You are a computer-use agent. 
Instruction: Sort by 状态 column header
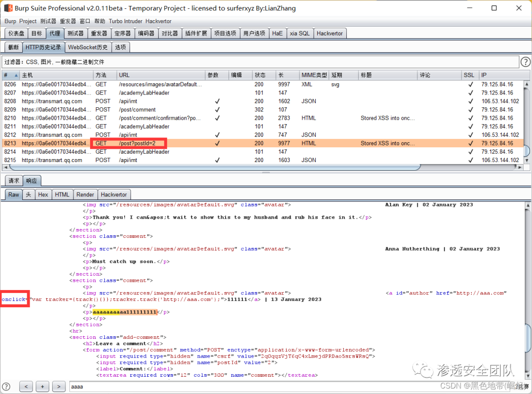tap(264, 75)
